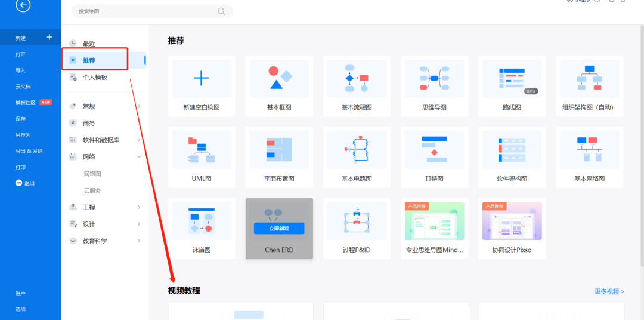Expand the 常规 category chevron
This screenshot has height=320, width=644.
(139, 106)
